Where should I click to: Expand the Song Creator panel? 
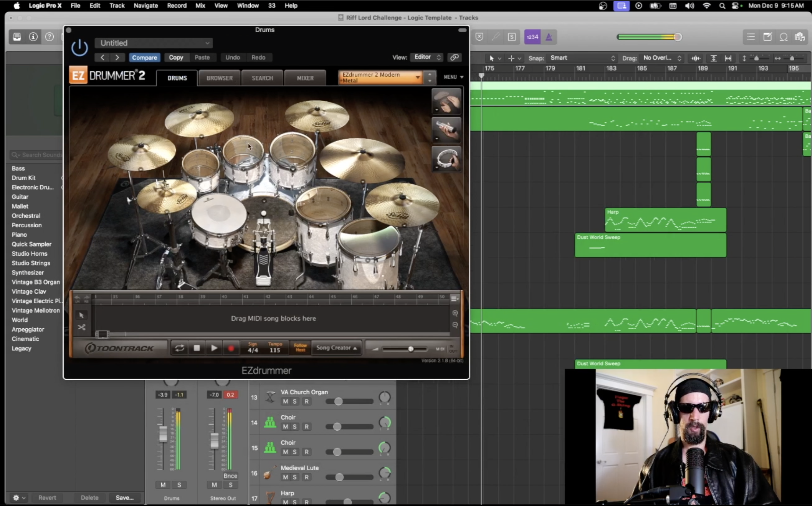click(x=336, y=348)
